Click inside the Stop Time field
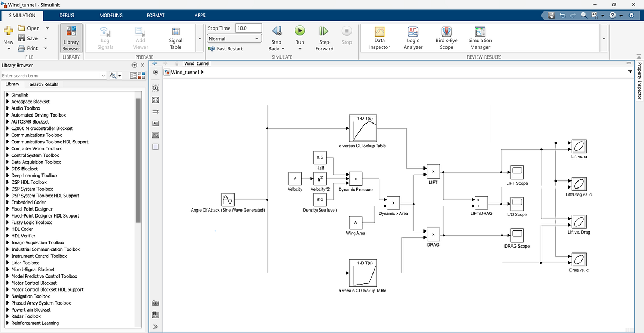 coord(248,27)
